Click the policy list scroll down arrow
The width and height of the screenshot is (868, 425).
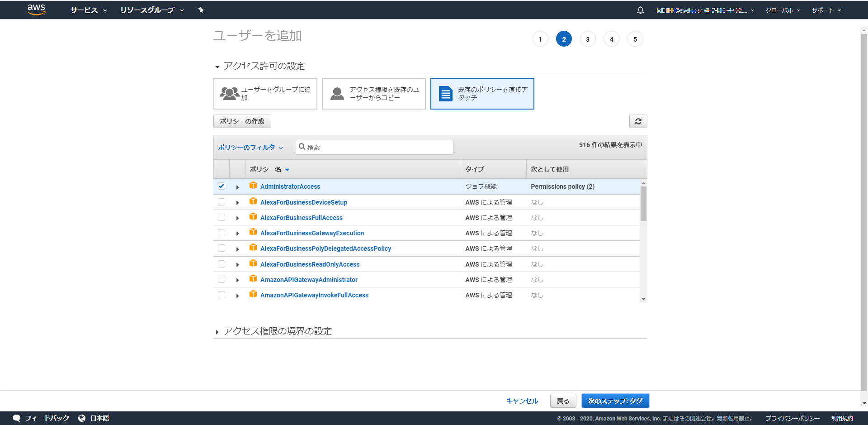coord(643,299)
